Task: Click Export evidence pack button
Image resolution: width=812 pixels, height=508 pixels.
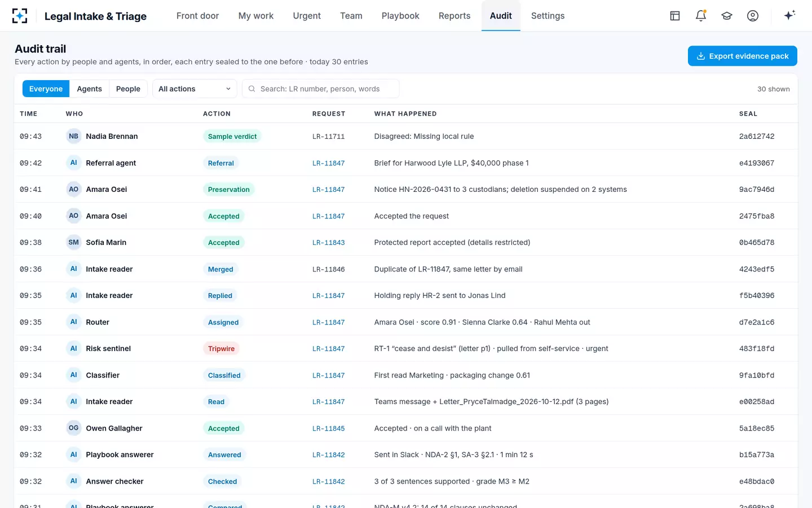Action: click(x=743, y=56)
